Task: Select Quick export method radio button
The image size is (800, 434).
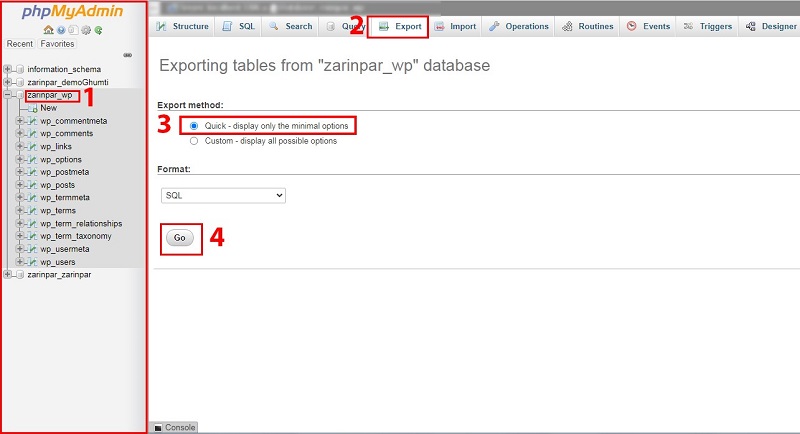Action: [x=194, y=126]
